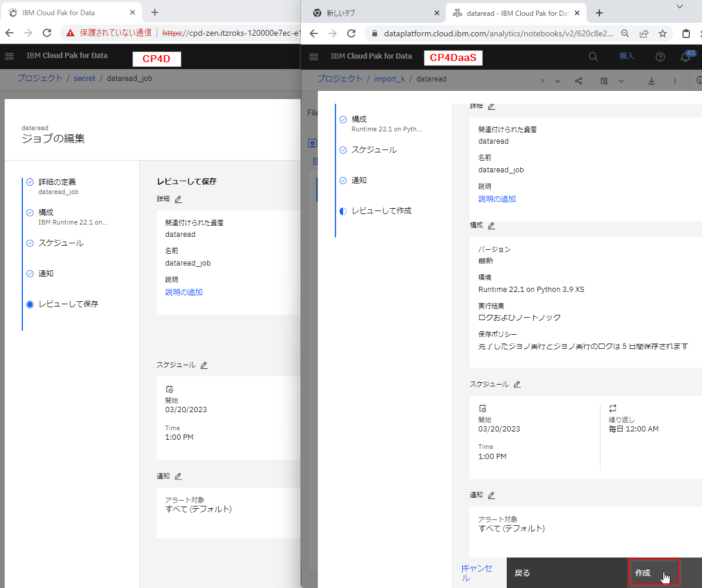The image size is (702, 588).
Task: Click Runtime 22.1 on Python 3.9 XS text
Action: [x=531, y=289]
